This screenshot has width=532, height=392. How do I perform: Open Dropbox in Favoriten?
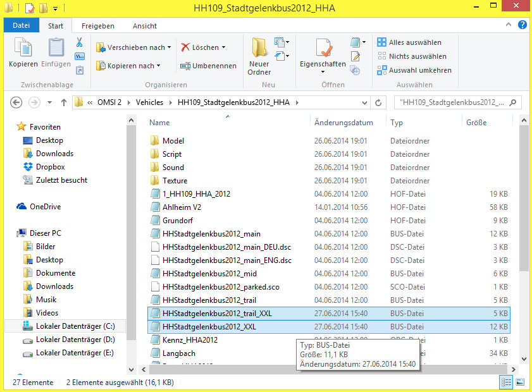50,167
